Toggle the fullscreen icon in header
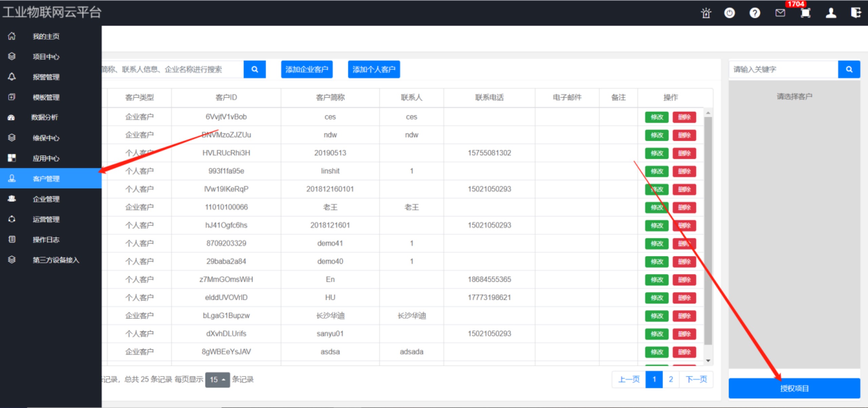 pos(806,13)
